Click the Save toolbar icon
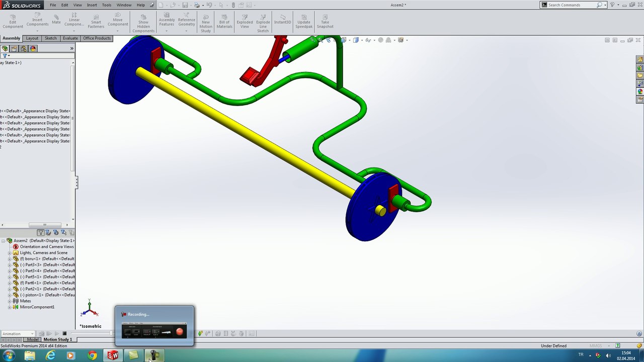The image size is (644, 362). pos(185,5)
